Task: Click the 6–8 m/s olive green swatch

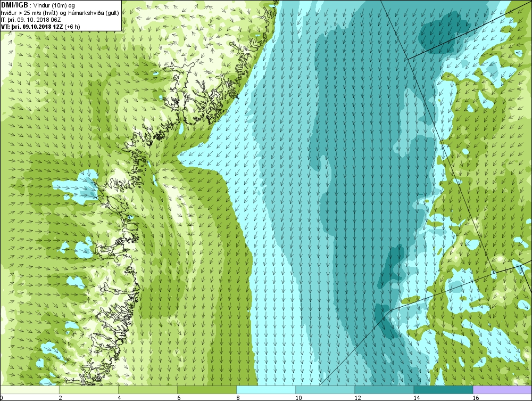Action: pos(207,390)
